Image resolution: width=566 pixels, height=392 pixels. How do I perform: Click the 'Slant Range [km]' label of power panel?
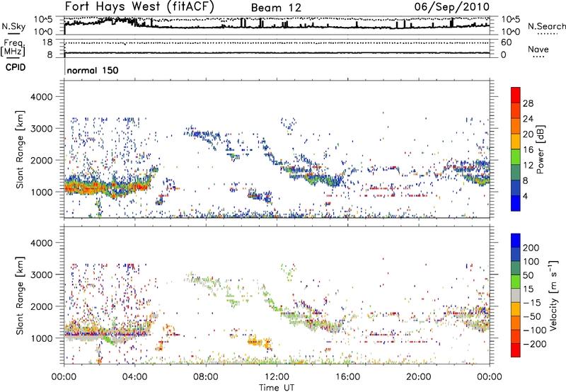20,149
